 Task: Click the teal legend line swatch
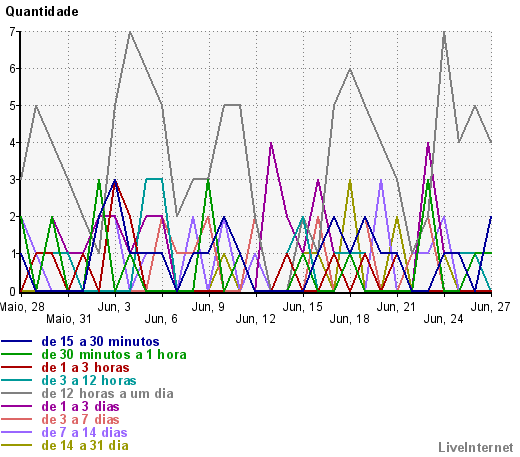click(17, 380)
